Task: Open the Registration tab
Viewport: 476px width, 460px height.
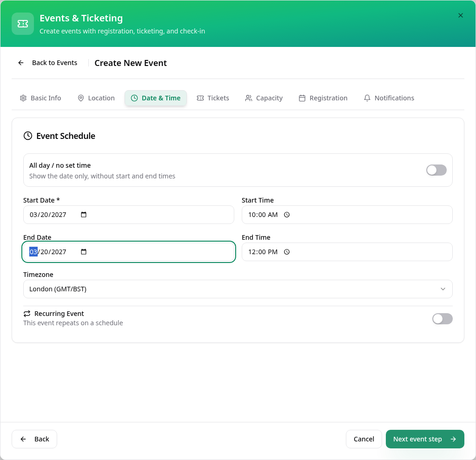Action: pyautogui.click(x=323, y=98)
